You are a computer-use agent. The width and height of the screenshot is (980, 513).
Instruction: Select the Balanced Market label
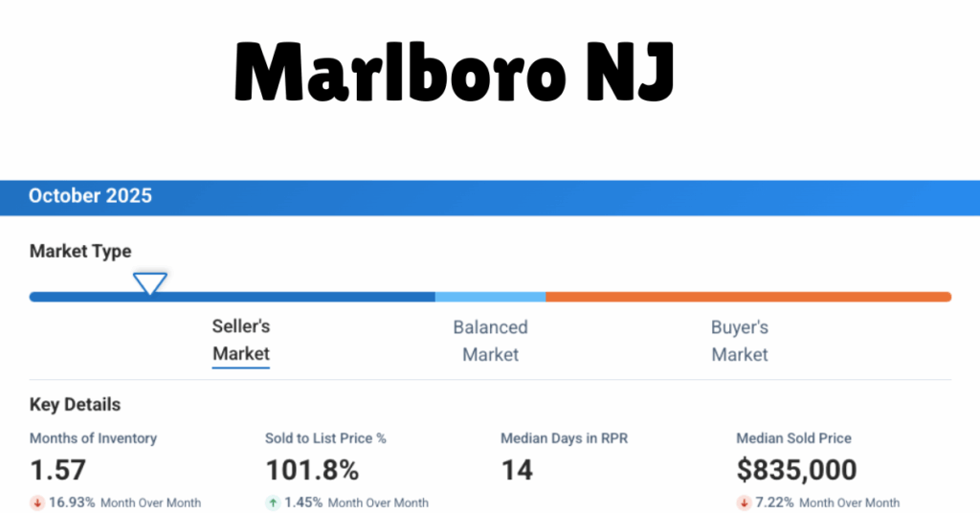[490, 341]
